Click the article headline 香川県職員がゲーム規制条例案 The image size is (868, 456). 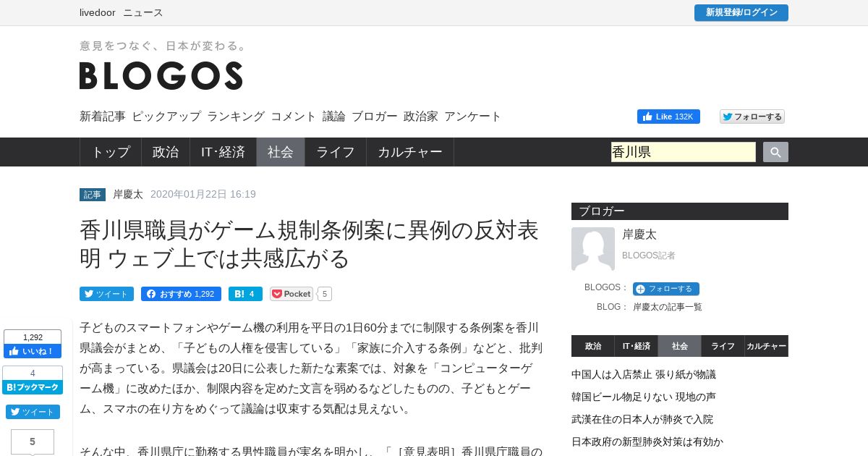click(x=310, y=244)
